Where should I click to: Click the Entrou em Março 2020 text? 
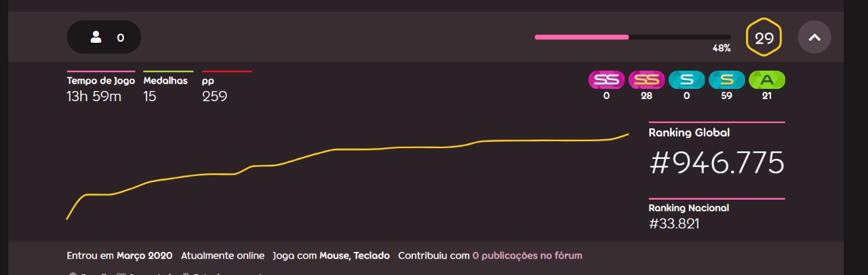coord(119,256)
